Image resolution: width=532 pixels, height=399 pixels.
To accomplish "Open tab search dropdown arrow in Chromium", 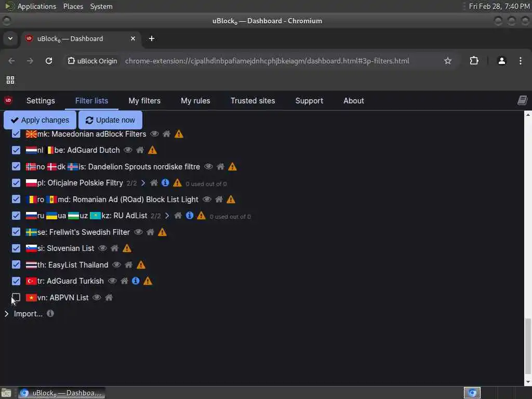I will coord(10,38).
